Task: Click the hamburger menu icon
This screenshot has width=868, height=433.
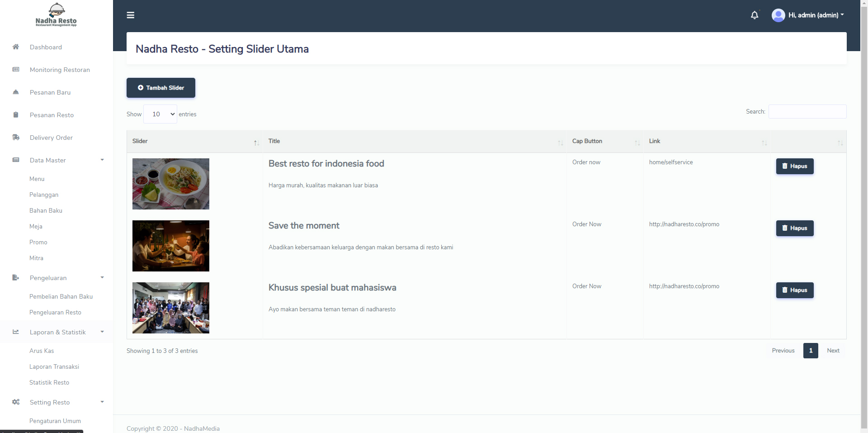Action: coord(131,15)
